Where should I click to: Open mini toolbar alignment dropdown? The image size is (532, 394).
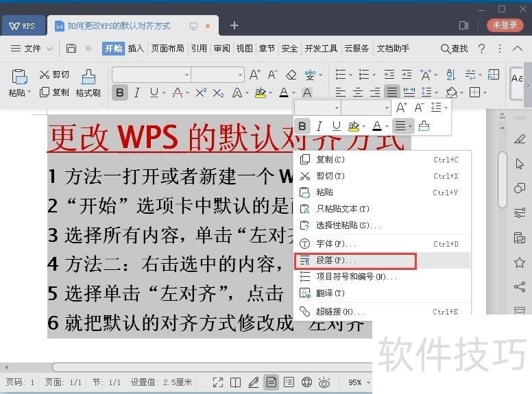tap(411, 126)
